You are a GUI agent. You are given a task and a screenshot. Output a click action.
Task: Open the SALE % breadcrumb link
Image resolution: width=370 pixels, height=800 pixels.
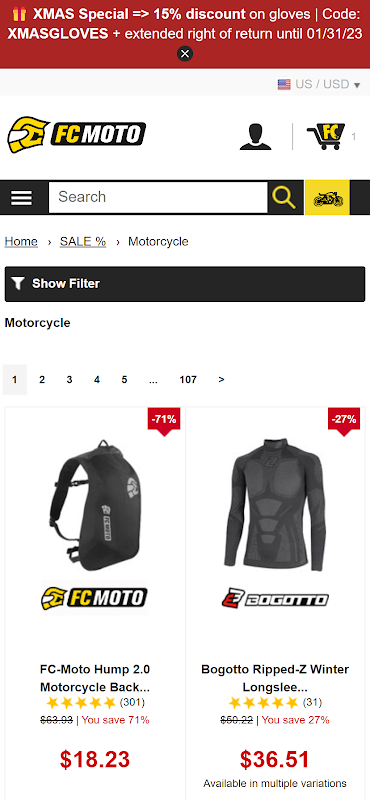[x=83, y=241]
